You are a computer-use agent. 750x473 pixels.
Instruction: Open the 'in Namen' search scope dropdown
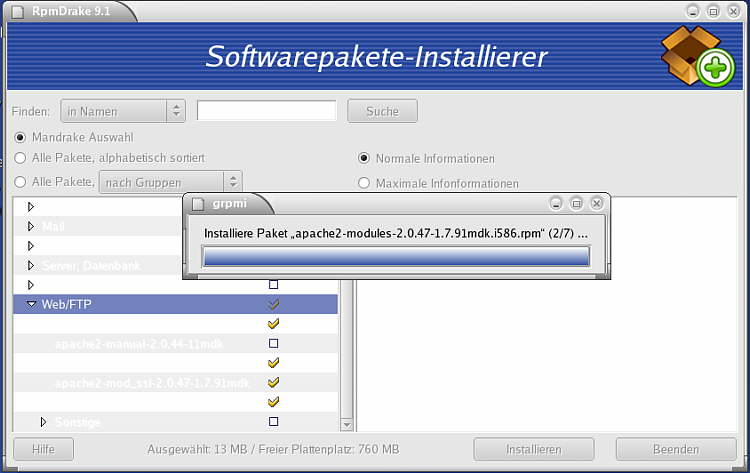point(123,111)
